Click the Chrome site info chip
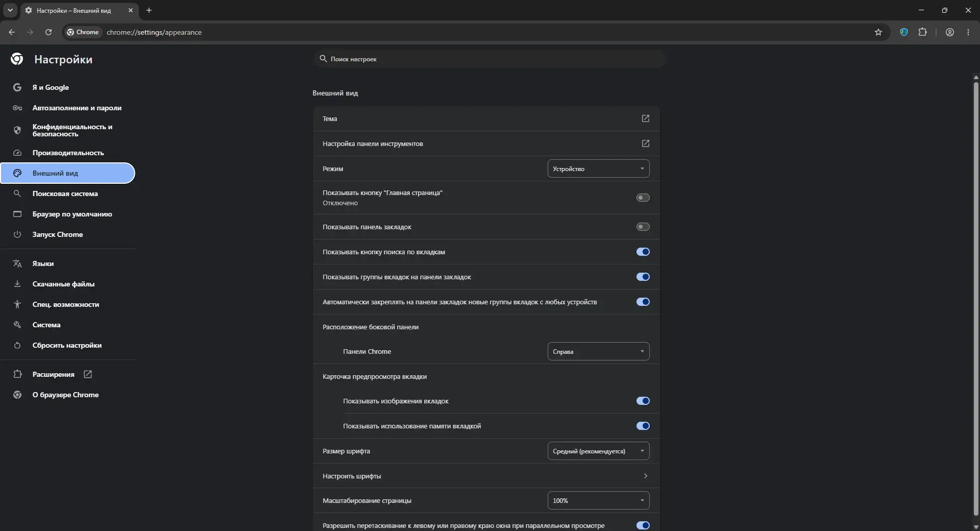Screen dimensions: 980x531 tap(83, 32)
